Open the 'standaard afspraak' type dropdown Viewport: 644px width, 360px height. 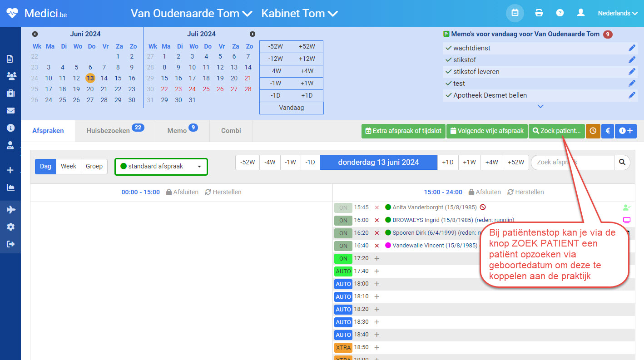161,167
